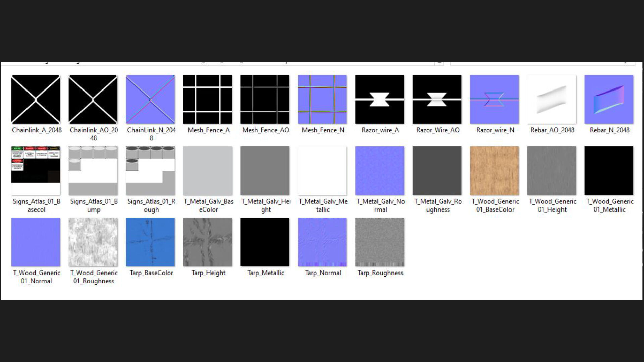Open the Mesh_Fence_N normal map thumbnail

coord(322,100)
